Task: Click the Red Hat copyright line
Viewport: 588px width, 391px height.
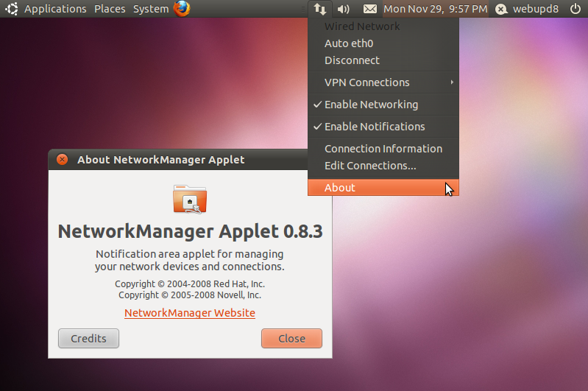Action: click(190, 283)
